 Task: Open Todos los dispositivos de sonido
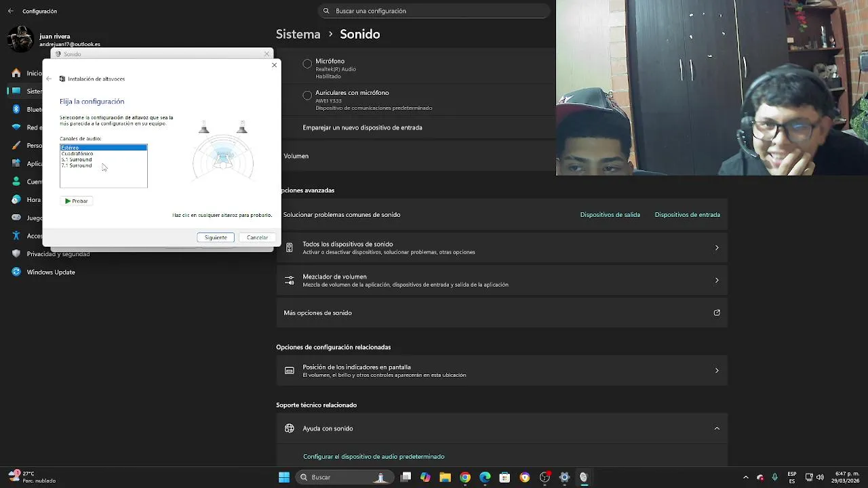pyautogui.click(x=502, y=247)
